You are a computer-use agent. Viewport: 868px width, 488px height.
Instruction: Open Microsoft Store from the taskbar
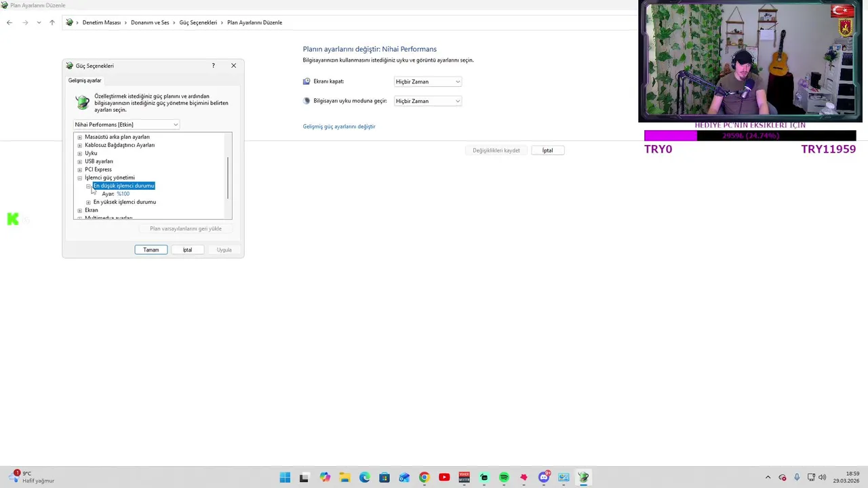[x=384, y=477]
